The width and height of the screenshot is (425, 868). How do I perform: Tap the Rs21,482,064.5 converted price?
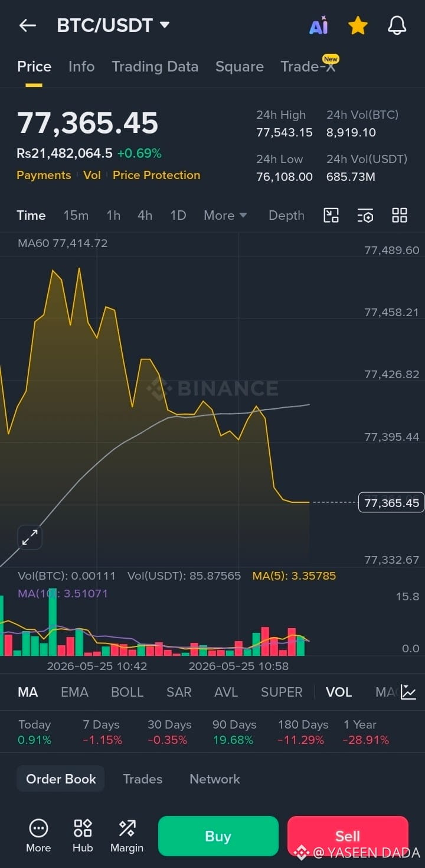pyautogui.click(x=64, y=154)
